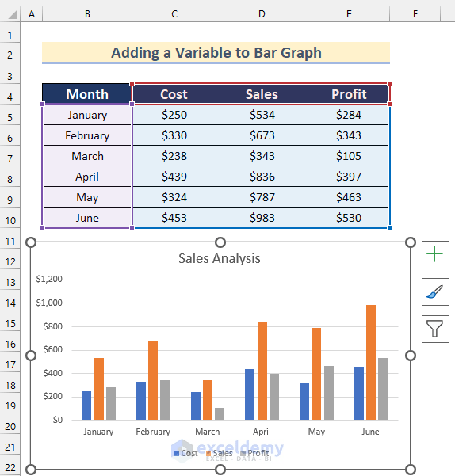Select column A header
Image resolution: width=455 pixels, height=476 pixels.
tap(32, 14)
